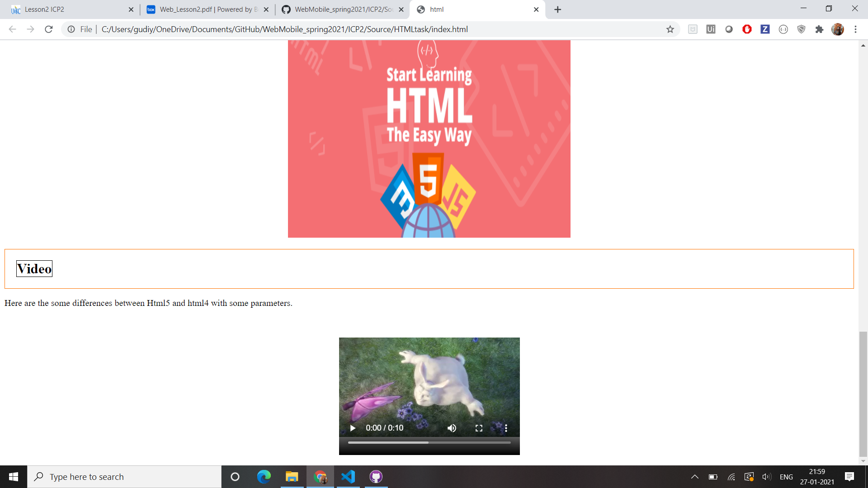Click the red Opera-style extension icon
868x488 pixels.
(x=747, y=29)
